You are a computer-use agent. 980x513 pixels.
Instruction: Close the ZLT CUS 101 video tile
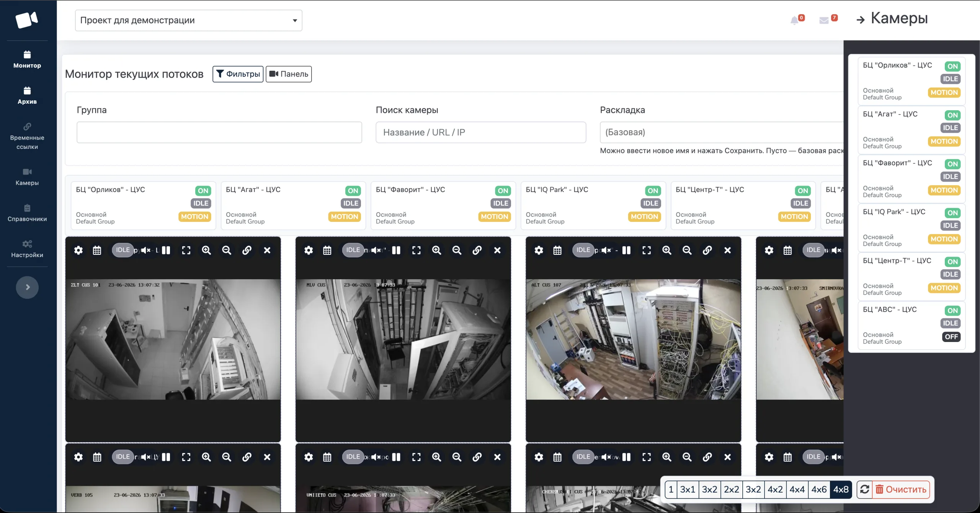(267, 250)
